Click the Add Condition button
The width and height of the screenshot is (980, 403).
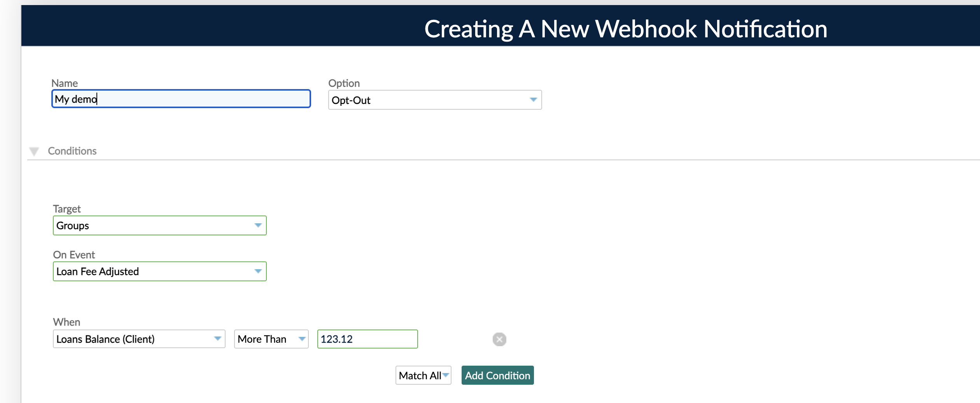pos(497,375)
